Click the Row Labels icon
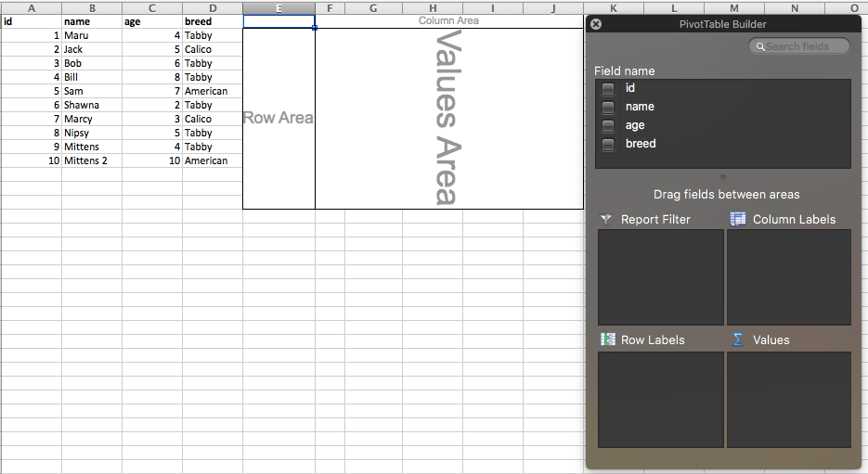 [x=608, y=339]
